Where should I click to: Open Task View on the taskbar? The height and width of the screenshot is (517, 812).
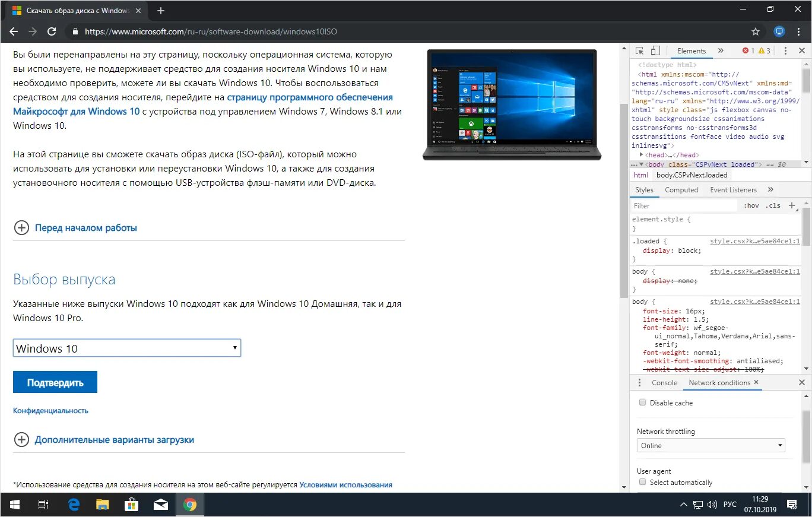click(43, 505)
